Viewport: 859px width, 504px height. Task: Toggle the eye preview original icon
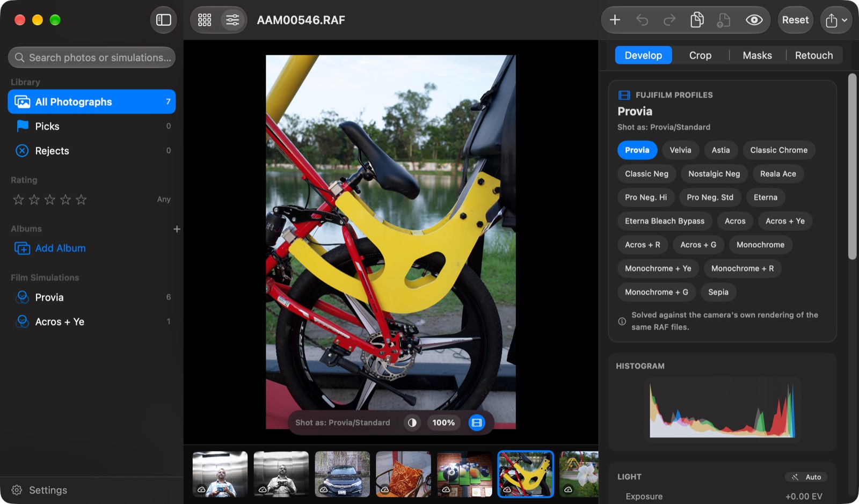coord(754,20)
